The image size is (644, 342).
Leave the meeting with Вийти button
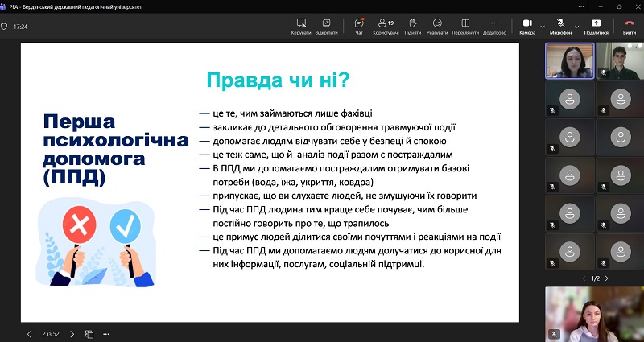click(x=629, y=26)
